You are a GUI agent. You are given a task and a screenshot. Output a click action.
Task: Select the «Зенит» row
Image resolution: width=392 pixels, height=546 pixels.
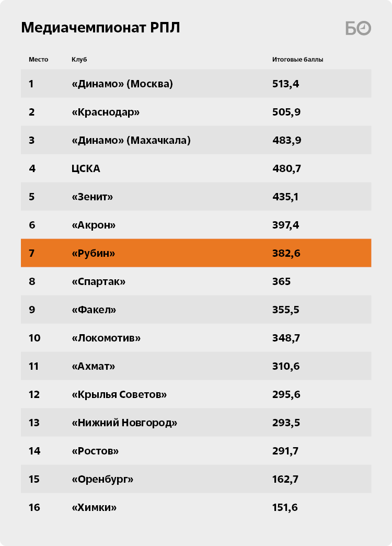pyautogui.click(x=196, y=197)
